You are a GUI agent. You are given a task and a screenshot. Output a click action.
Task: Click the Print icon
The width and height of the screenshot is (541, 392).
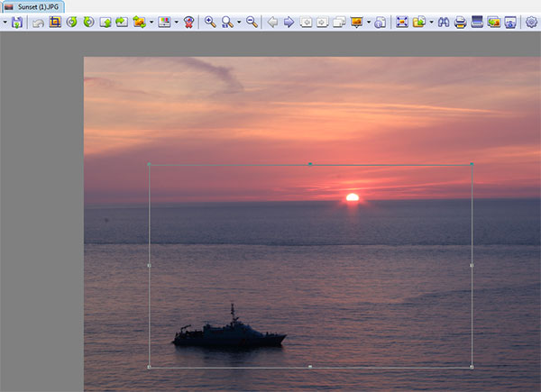(460, 22)
